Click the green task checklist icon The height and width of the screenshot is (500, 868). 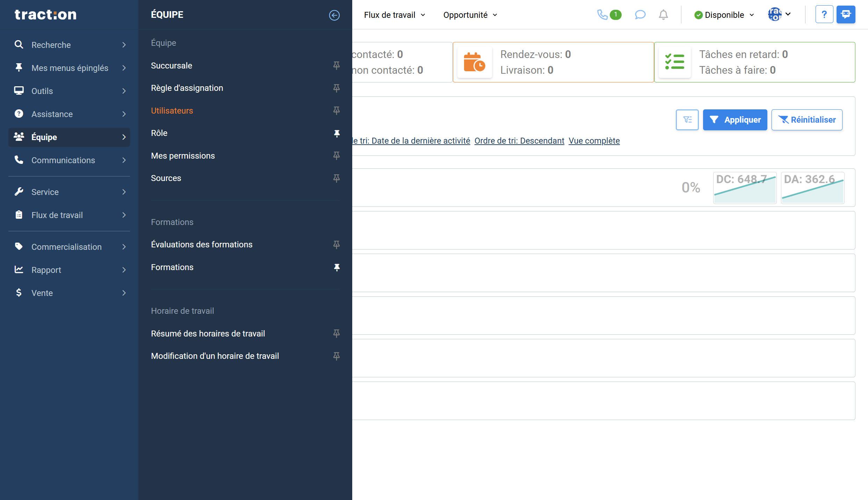(x=674, y=62)
